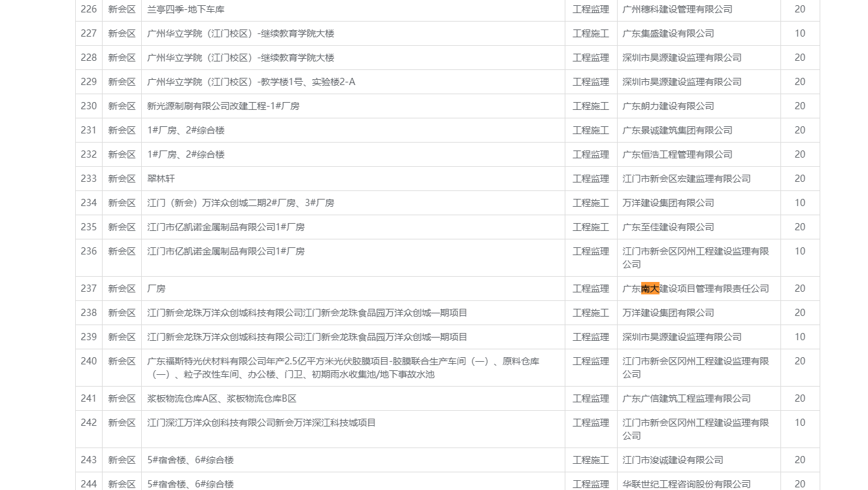
Task: Click row number 243 cell
Action: (x=89, y=460)
